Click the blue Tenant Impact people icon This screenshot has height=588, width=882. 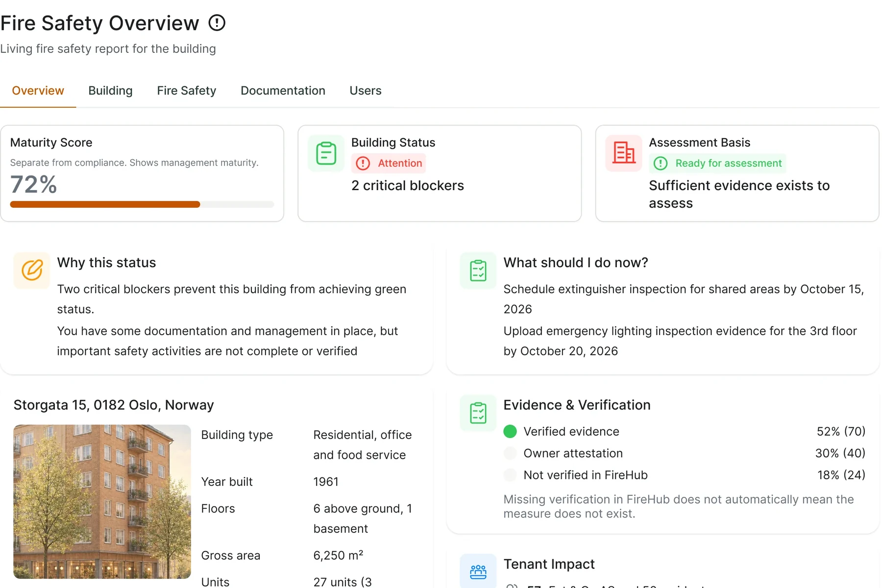478,571
